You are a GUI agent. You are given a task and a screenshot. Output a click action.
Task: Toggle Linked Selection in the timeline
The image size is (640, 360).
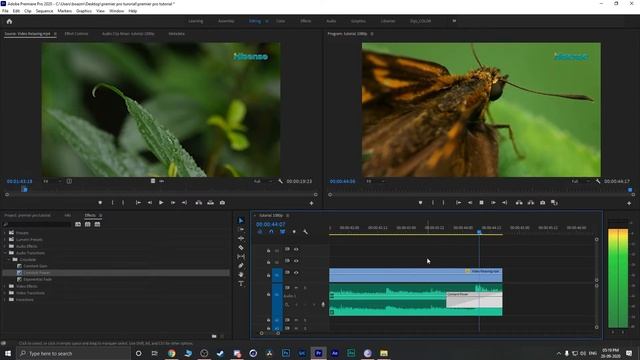click(x=282, y=232)
